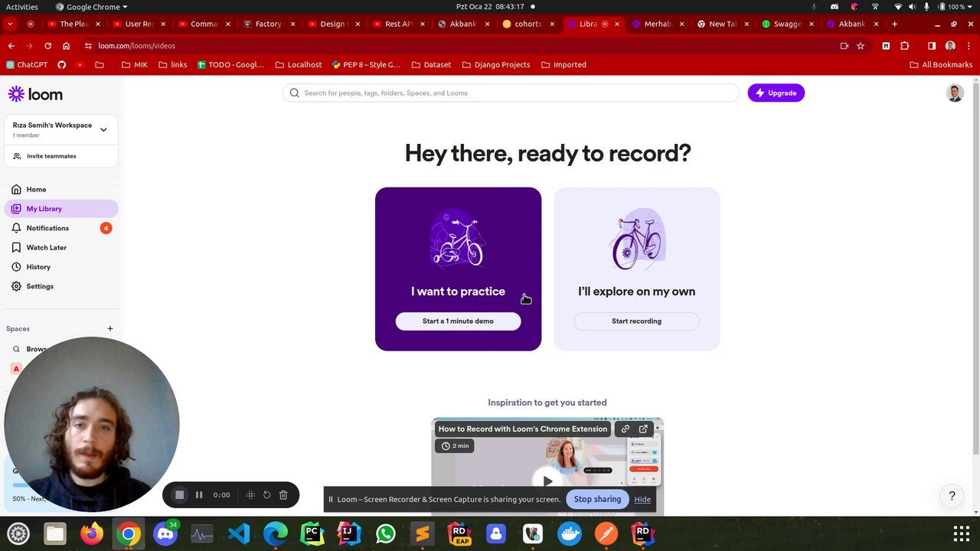Screen dimensions: 980x551
Task: Play the How to Record video
Action: (x=547, y=481)
